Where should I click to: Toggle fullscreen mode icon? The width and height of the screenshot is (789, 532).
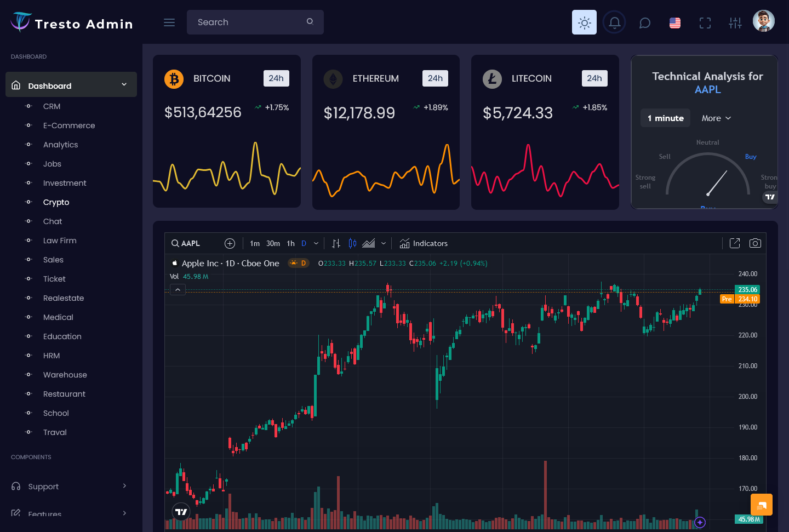click(x=705, y=23)
